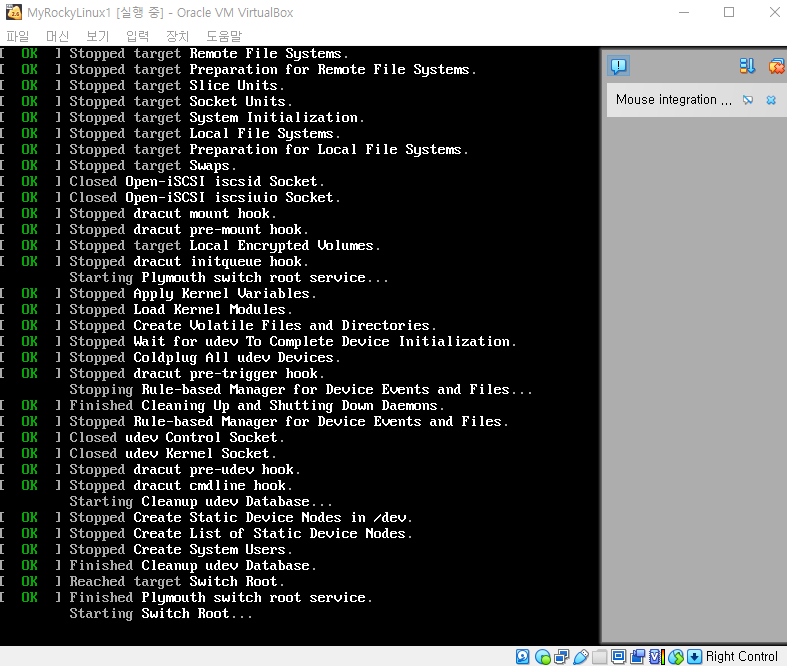Click the 'Stopped target Slice Units.' line

(177, 85)
